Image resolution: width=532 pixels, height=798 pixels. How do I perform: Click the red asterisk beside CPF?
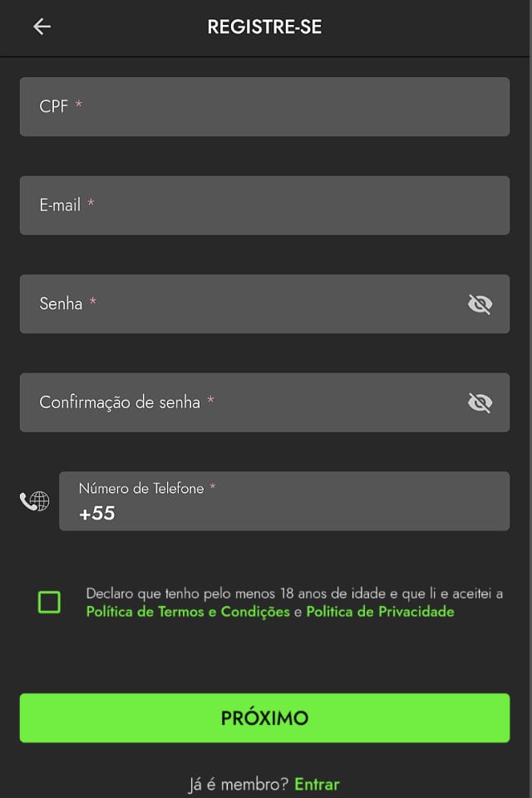coord(79,106)
